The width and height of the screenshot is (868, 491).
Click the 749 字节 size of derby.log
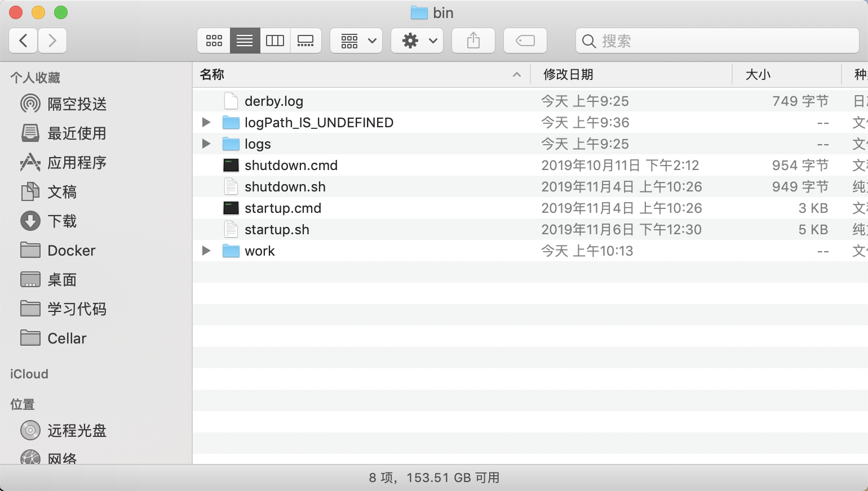800,101
